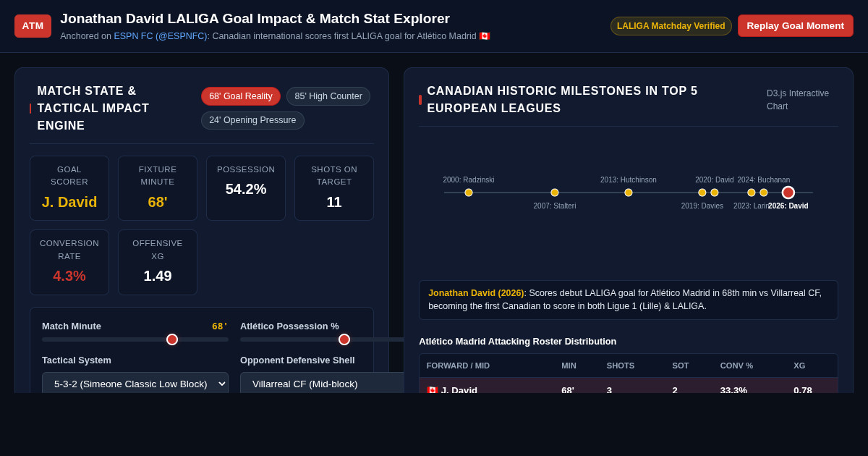Image resolution: width=868 pixels, height=456 pixels.
Task: Select the 24' Opening Pressure scenario
Action: coord(252,120)
